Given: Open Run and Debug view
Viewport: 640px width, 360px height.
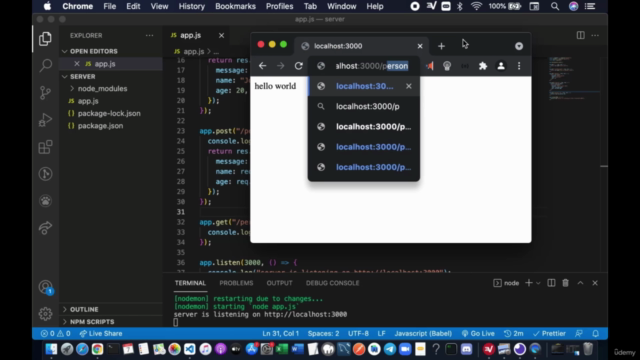Looking at the screenshot, I should [45, 120].
